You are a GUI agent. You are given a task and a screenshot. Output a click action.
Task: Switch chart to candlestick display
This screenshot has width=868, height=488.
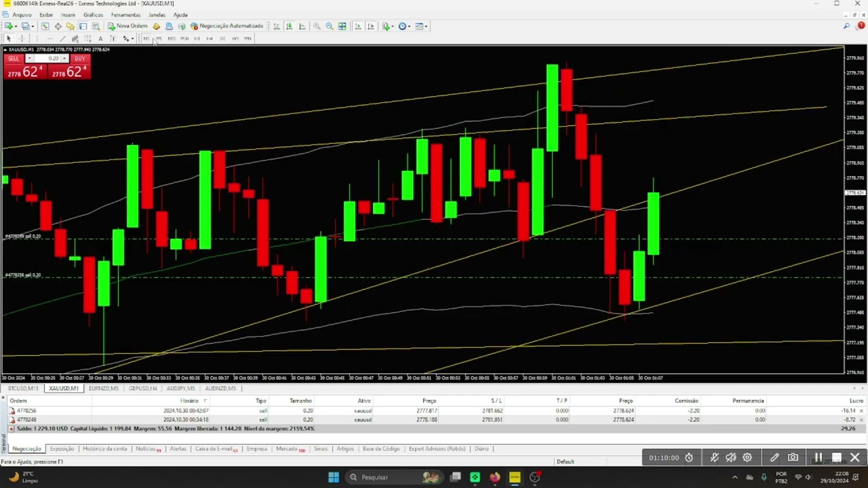(x=290, y=26)
